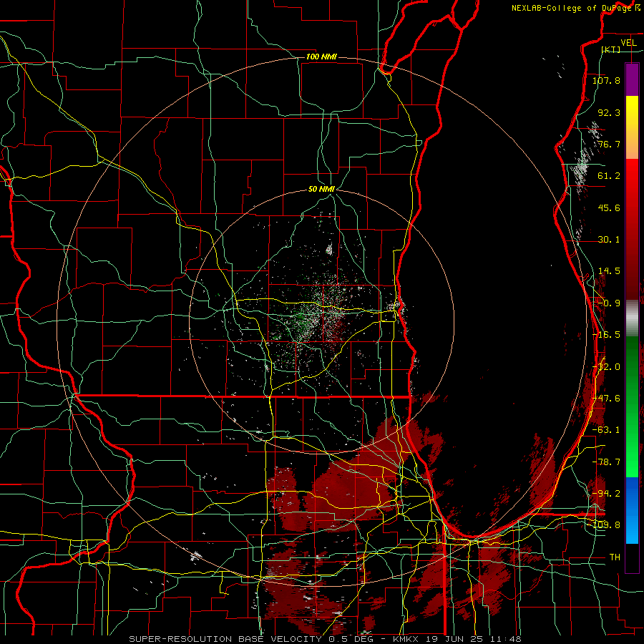This screenshot has height=644, width=644.
Task: Click the 14.5 velocity scale value
Action: (x=609, y=271)
